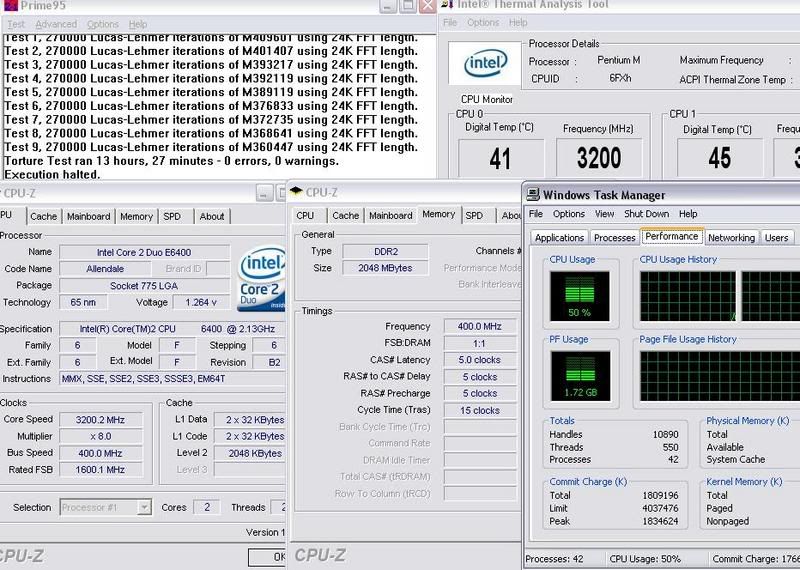Click the Level 2 cache field showing 2048 KBytes
Screen dimensions: 800x570
point(250,453)
